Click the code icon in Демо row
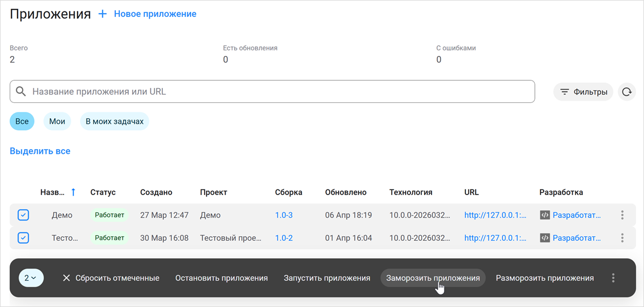Viewport: 644px width, 307px height. 544,215
